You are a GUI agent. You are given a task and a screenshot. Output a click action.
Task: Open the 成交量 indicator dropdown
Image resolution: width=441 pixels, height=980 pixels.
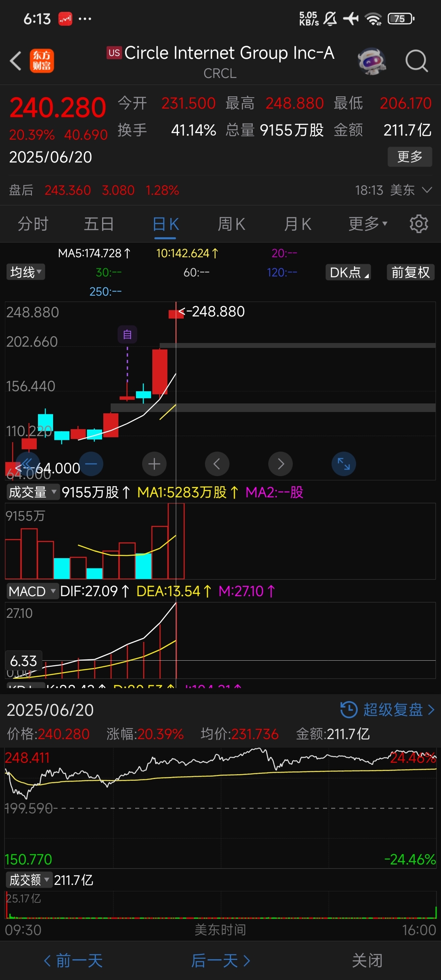(x=33, y=492)
